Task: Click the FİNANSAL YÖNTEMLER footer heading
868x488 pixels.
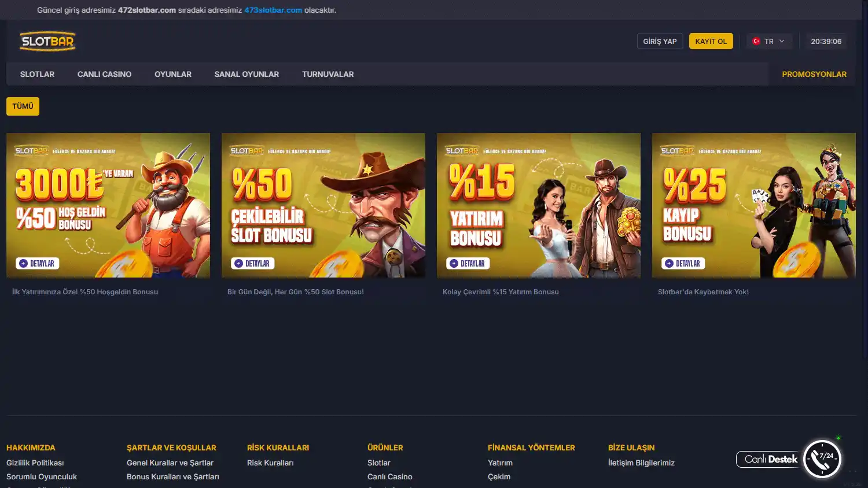Action: (531, 448)
